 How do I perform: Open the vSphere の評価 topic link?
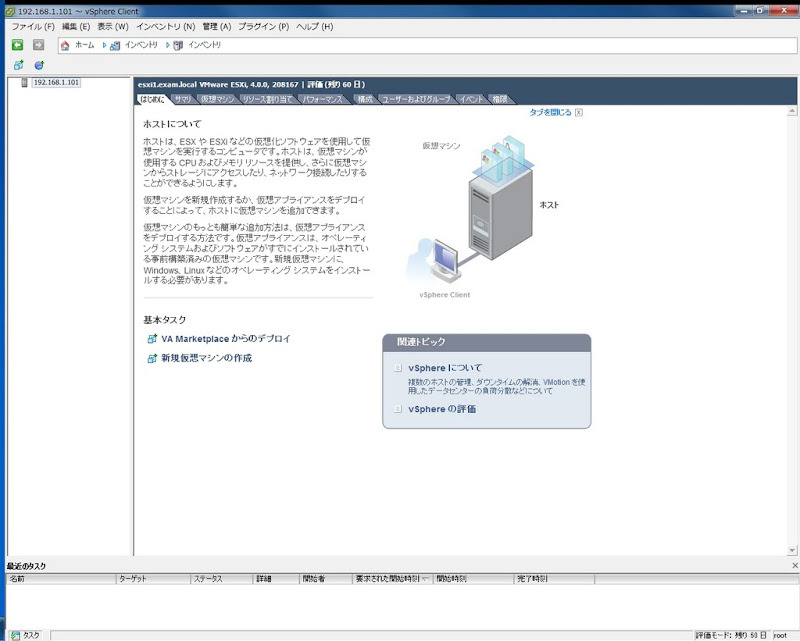(442, 409)
